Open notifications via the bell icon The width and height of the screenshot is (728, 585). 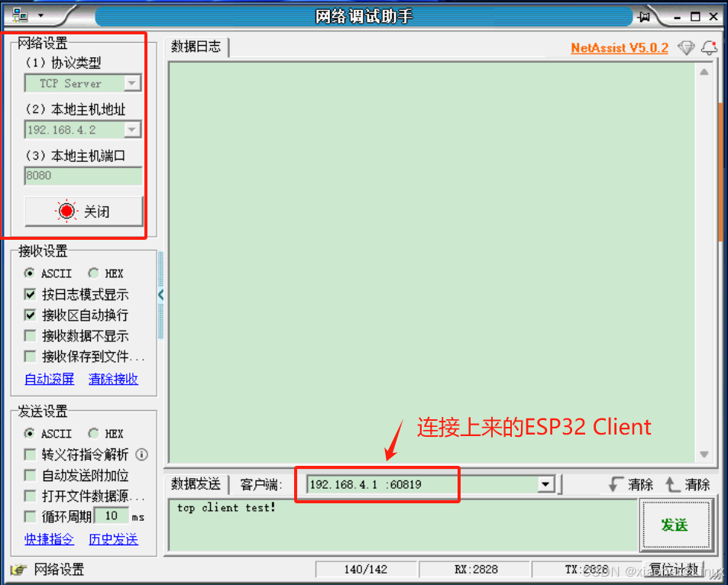tap(710, 47)
